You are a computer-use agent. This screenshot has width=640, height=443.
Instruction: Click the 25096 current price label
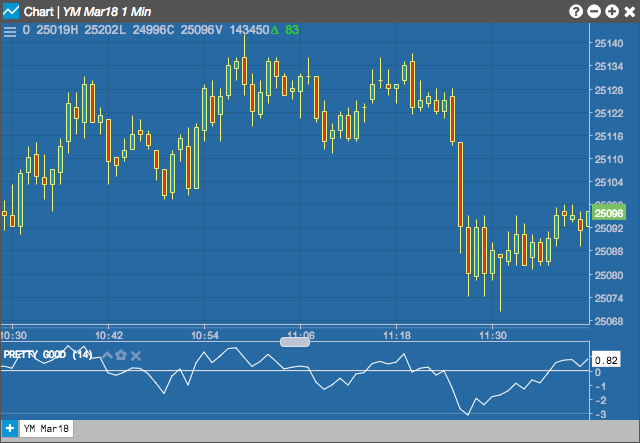pos(609,213)
